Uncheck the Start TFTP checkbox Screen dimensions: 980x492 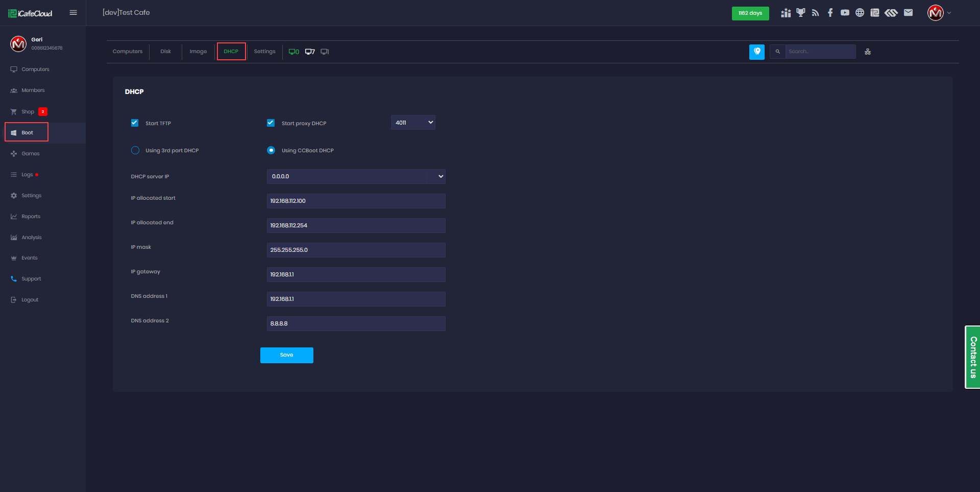point(135,123)
